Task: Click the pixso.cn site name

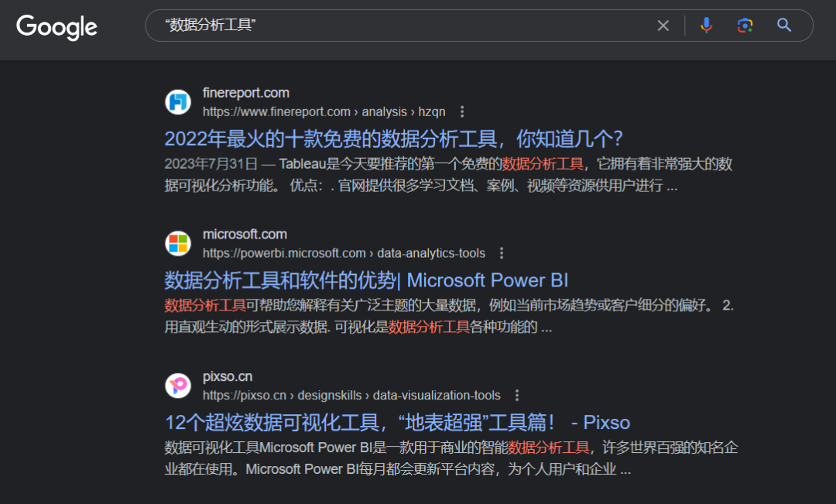Action: 228,376
